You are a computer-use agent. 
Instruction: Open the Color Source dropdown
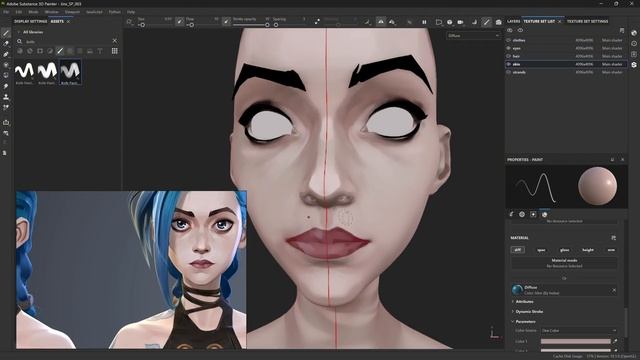(x=579, y=331)
